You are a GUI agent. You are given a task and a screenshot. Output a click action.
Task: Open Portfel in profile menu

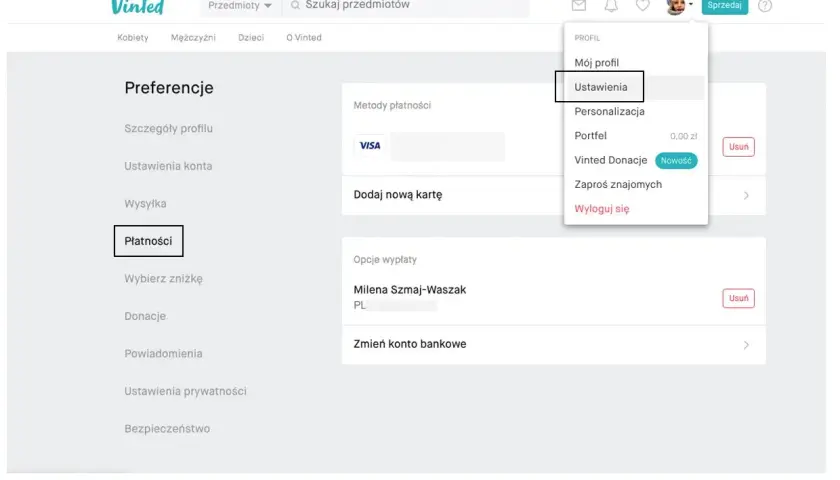click(590, 136)
